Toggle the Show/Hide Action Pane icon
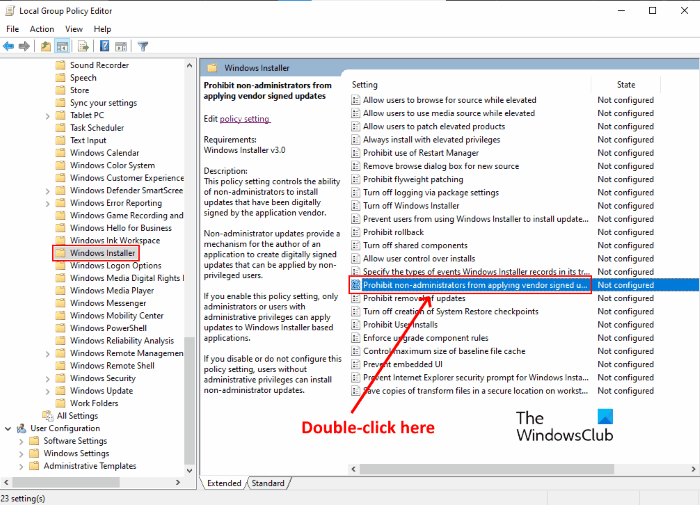700x505 pixels. coord(121,46)
